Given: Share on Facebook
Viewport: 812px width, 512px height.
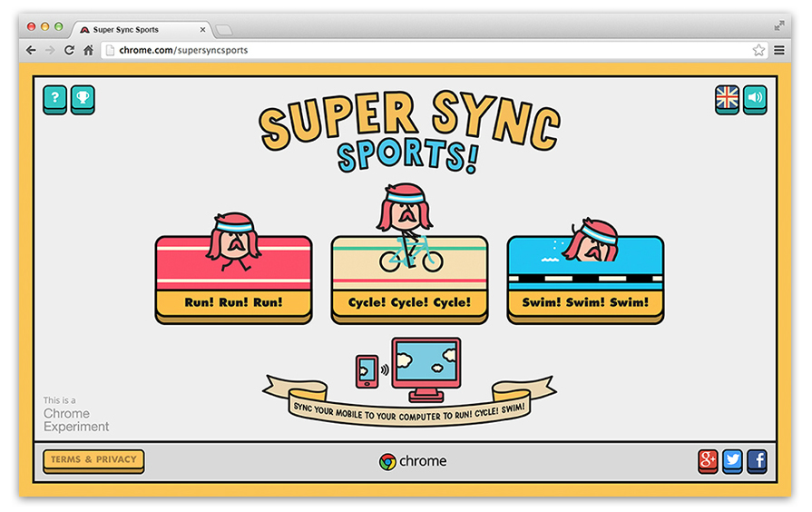Looking at the screenshot, I should coord(757,461).
